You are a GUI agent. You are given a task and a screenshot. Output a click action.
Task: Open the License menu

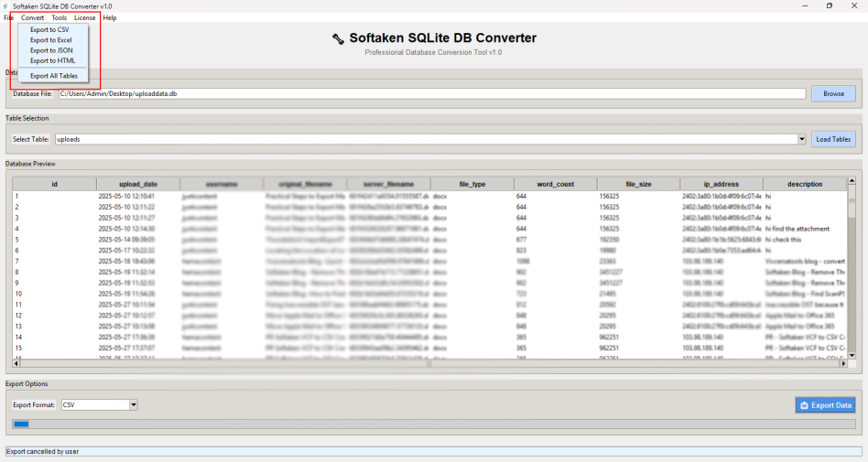(x=84, y=17)
